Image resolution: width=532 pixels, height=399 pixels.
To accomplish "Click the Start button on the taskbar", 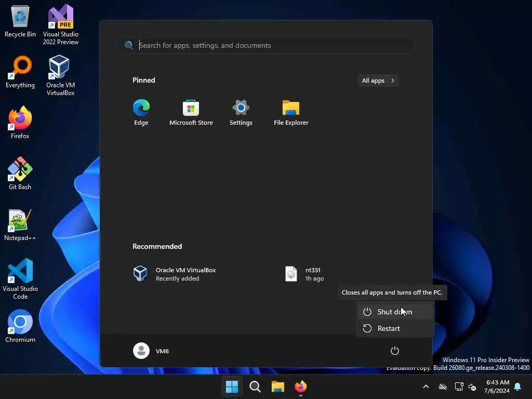I will [232, 387].
